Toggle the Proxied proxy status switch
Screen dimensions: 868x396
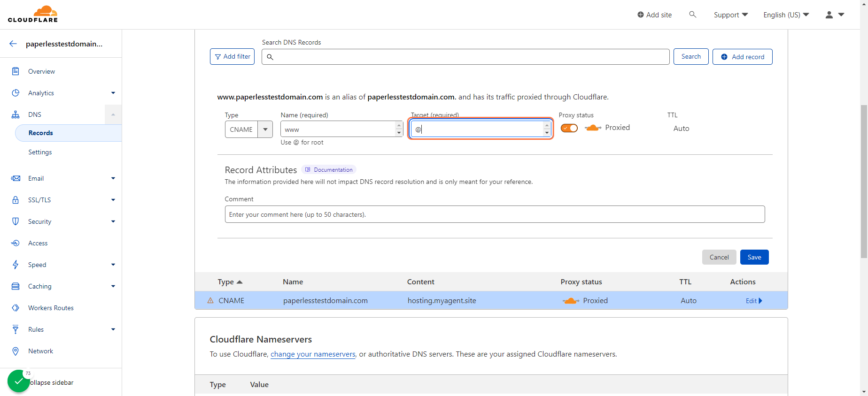(x=569, y=128)
